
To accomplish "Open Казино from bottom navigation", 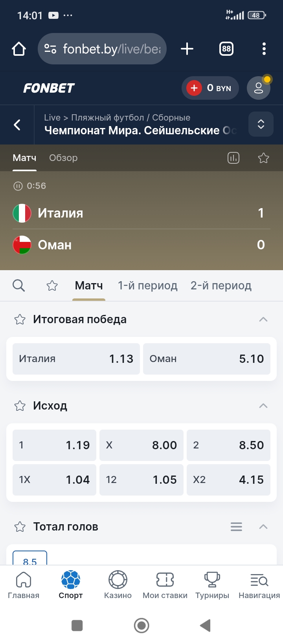I will coord(118,584).
